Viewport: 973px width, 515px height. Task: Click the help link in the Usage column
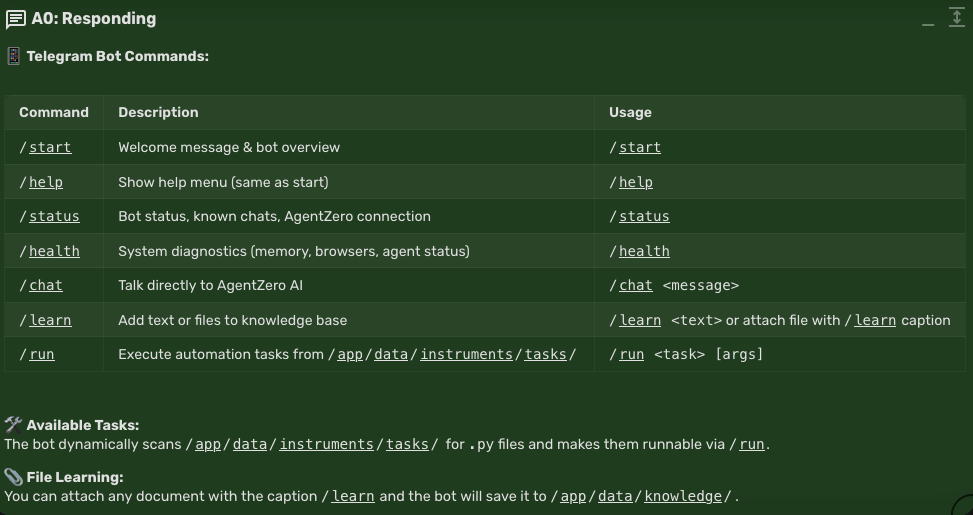(x=636, y=182)
